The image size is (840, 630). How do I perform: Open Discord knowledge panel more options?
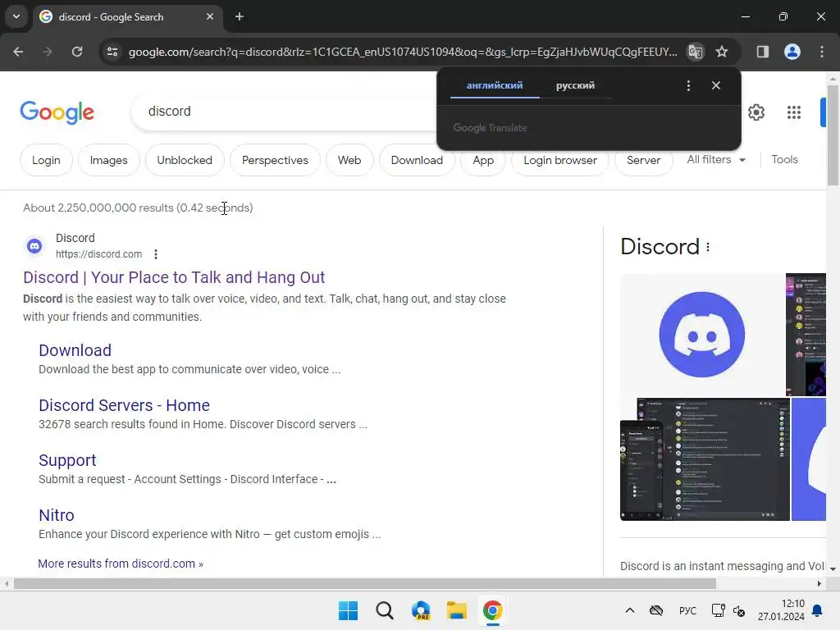click(x=708, y=247)
